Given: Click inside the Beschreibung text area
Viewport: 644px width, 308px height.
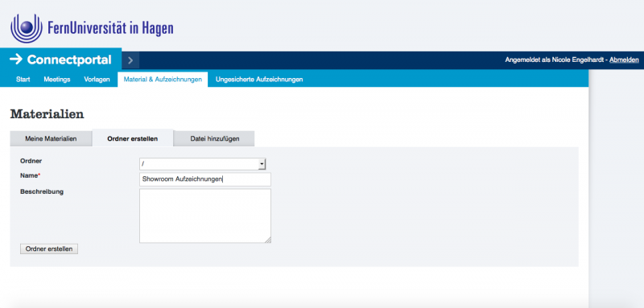Looking at the screenshot, I should coord(205,216).
